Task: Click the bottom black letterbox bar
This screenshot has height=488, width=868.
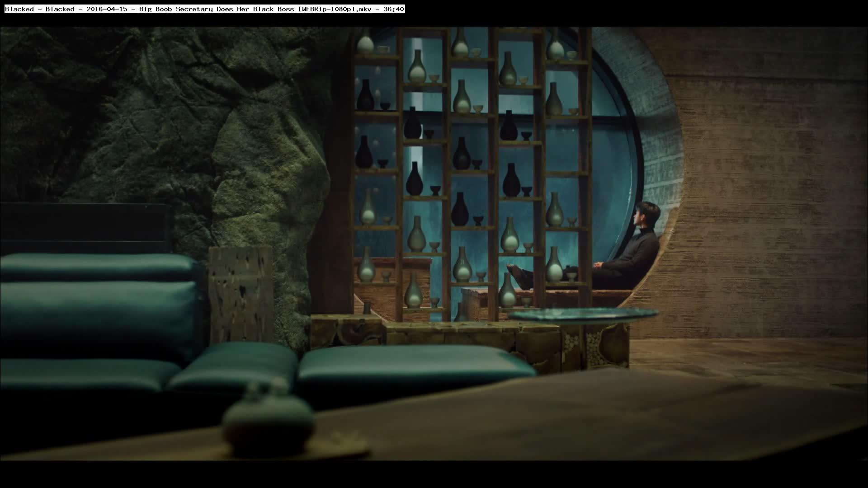Action: click(434, 474)
